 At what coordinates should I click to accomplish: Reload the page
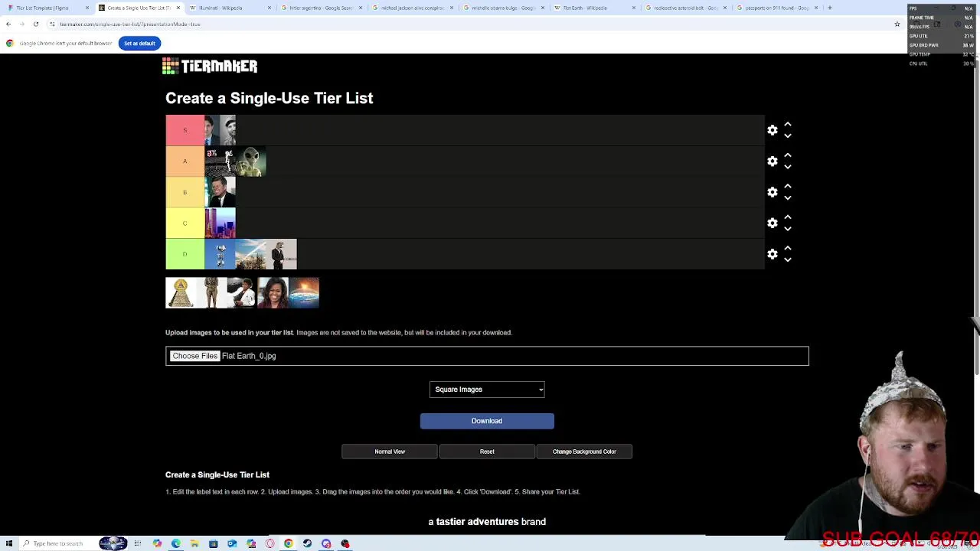[35, 24]
